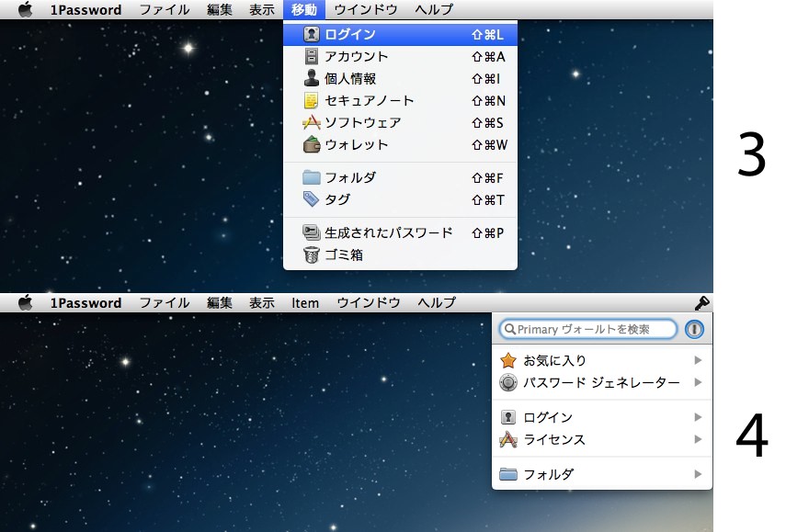Open ヘルプ menu in the bar with 移動
This screenshot has height=532, width=786.
pyautogui.click(x=434, y=9)
